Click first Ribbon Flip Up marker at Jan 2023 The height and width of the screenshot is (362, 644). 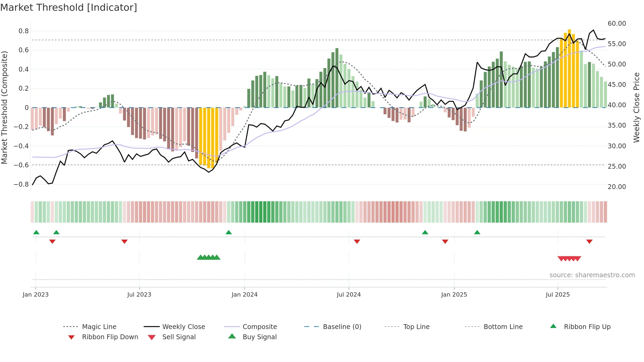tap(36, 232)
